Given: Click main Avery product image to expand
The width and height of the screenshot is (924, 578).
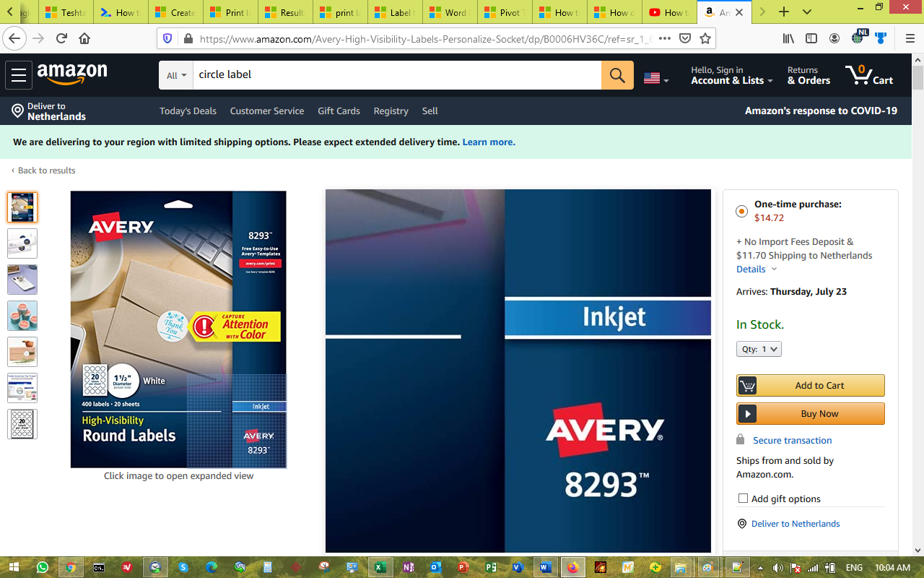Looking at the screenshot, I should point(178,329).
